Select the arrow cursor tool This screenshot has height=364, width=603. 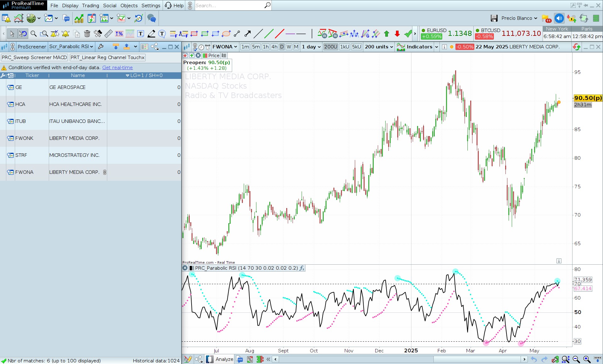click(x=12, y=34)
